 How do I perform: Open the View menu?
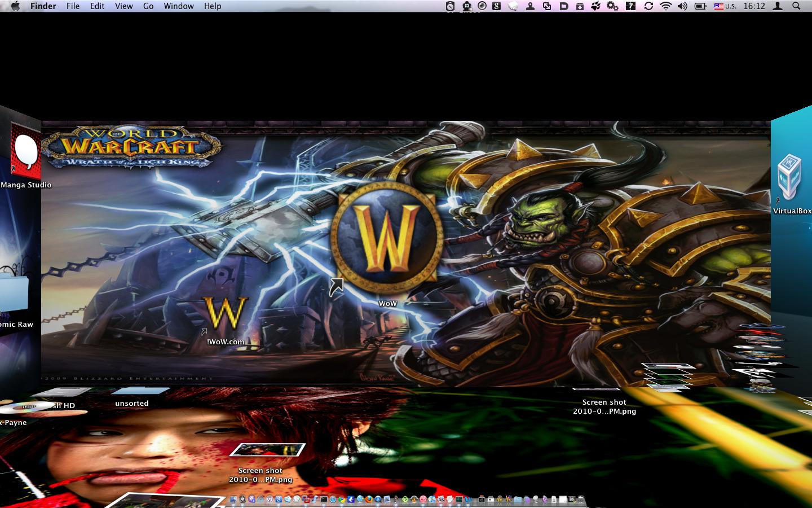coord(123,6)
